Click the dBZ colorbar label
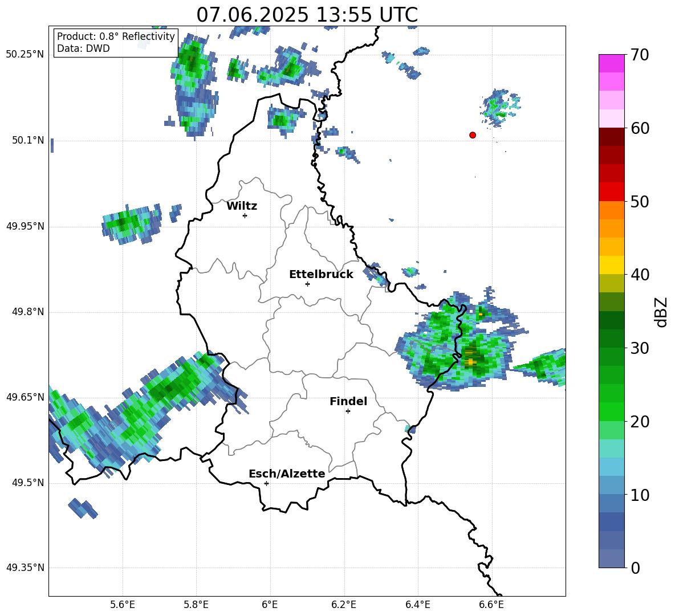The image size is (675, 616). click(661, 312)
